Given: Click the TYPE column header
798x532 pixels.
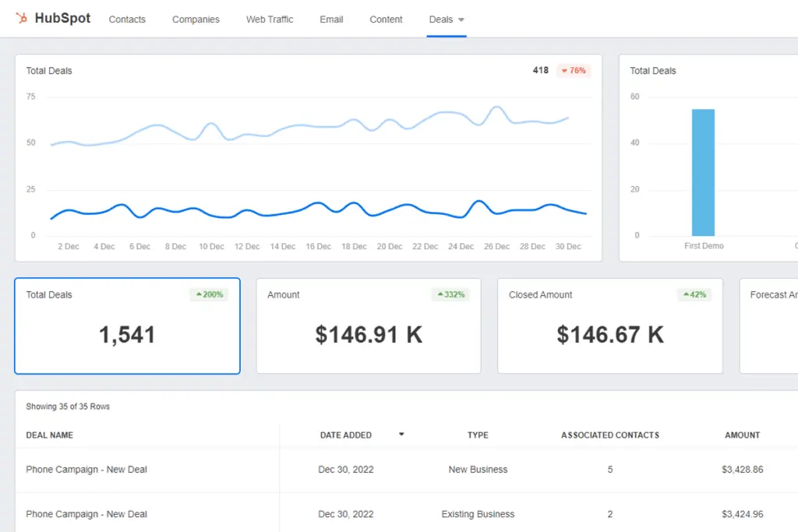Looking at the screenshot, I should (478, 435).
